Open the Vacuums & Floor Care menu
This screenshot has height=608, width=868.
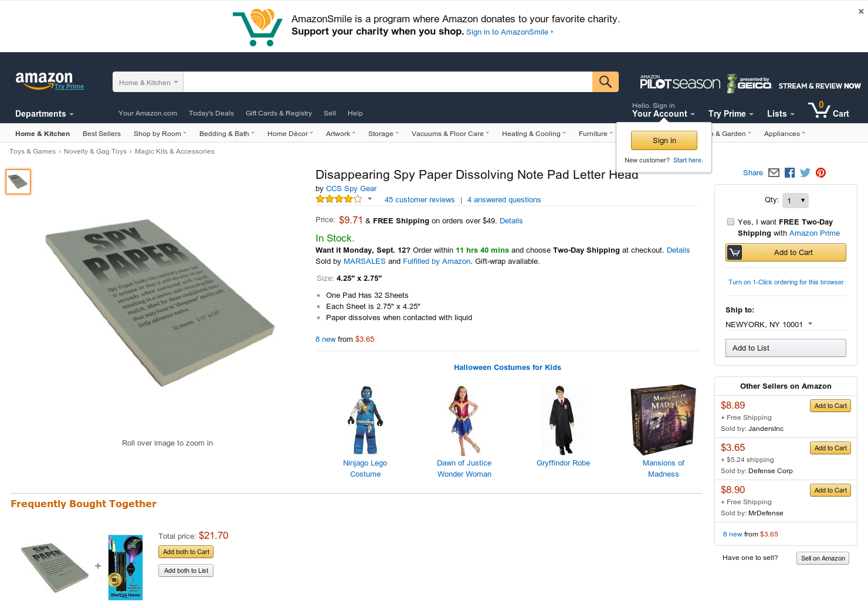pyautogui.click(x=450, y=134)
